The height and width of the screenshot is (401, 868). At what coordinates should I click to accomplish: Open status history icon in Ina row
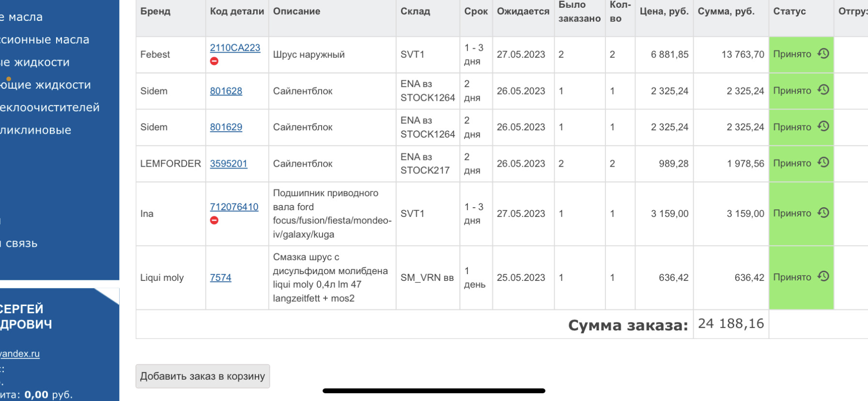pos(823,213)
